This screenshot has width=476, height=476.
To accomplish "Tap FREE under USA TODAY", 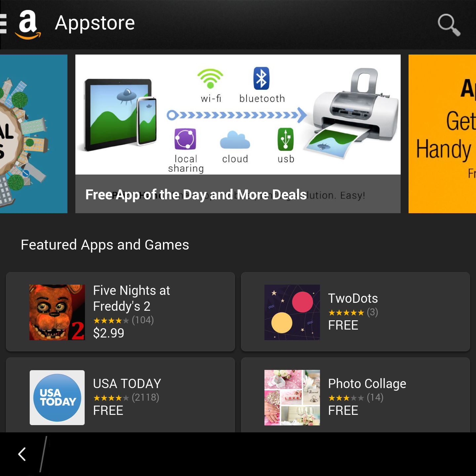I will pos(108,411).
